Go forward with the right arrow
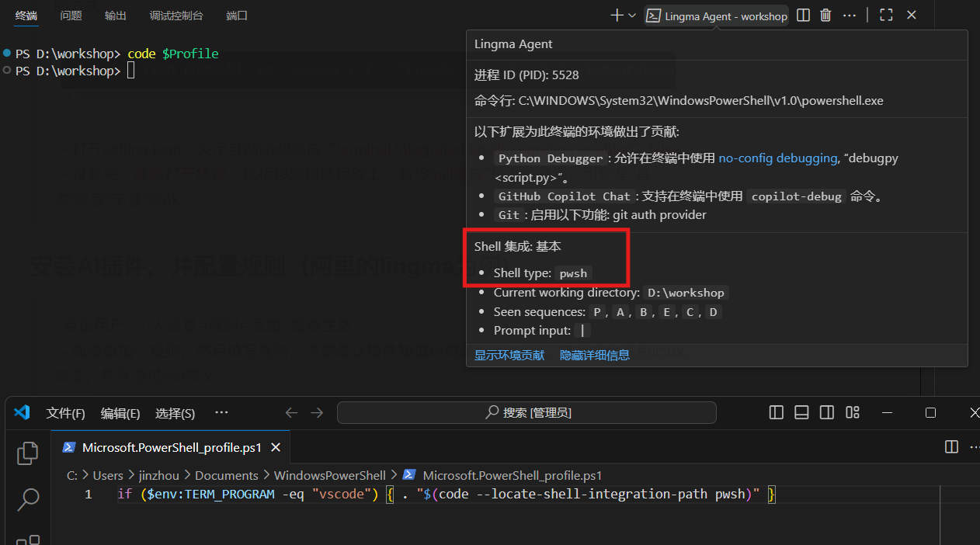The width and height of the screenshot is (980, 545). [x=317, y=412]
